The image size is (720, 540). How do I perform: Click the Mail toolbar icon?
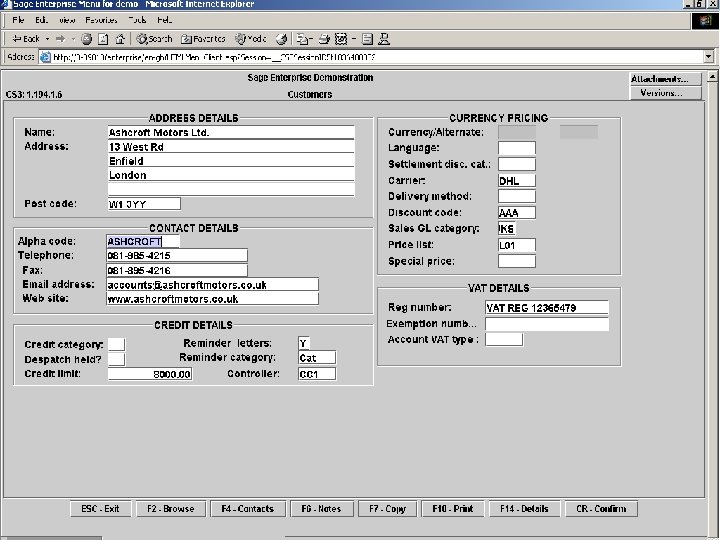tap(304, 39)
